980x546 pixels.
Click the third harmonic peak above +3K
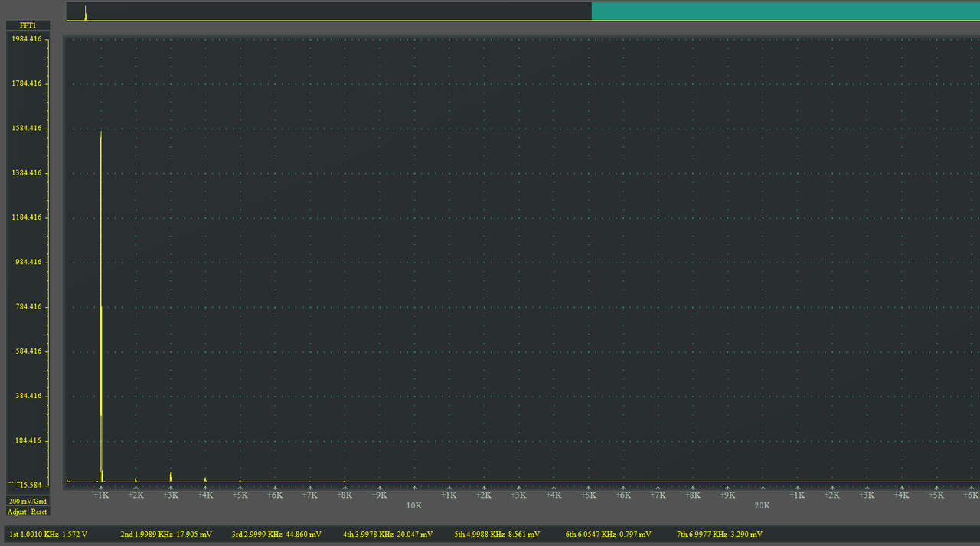[171, 476]
